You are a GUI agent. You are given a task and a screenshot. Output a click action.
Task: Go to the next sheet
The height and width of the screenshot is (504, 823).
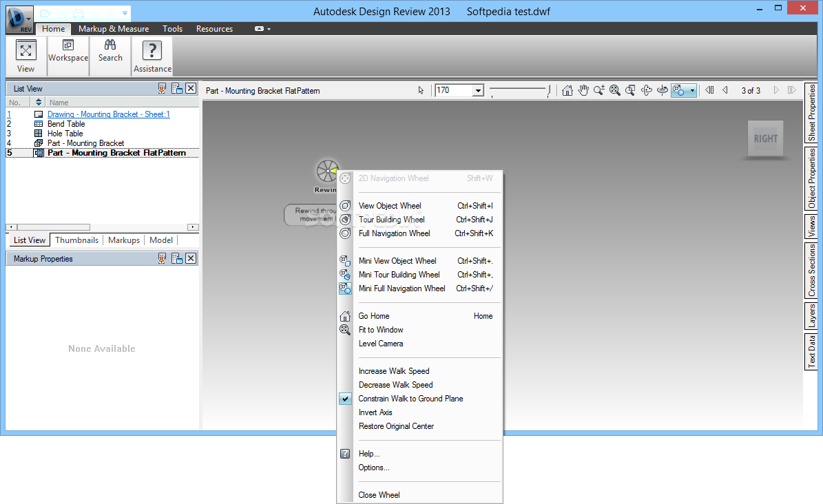[x=776, y=90]
